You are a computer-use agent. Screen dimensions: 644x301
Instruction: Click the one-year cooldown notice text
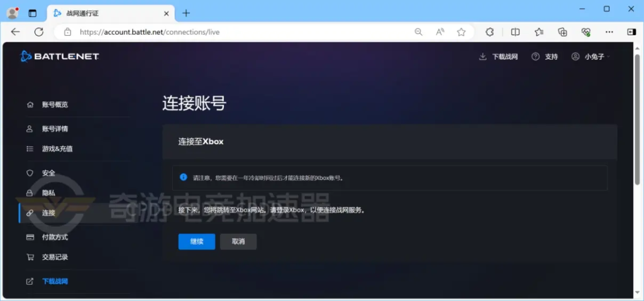pos(268,178)
